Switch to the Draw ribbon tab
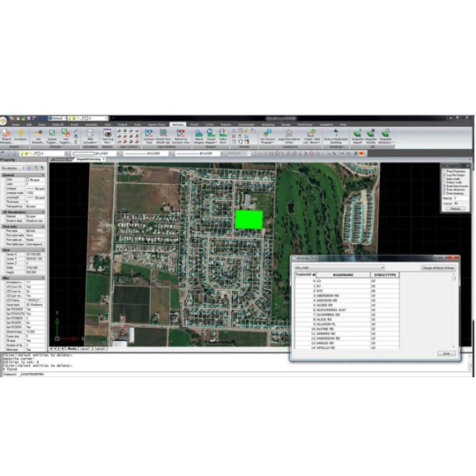The width and height of the screenshot is (476, 476). 42,124
